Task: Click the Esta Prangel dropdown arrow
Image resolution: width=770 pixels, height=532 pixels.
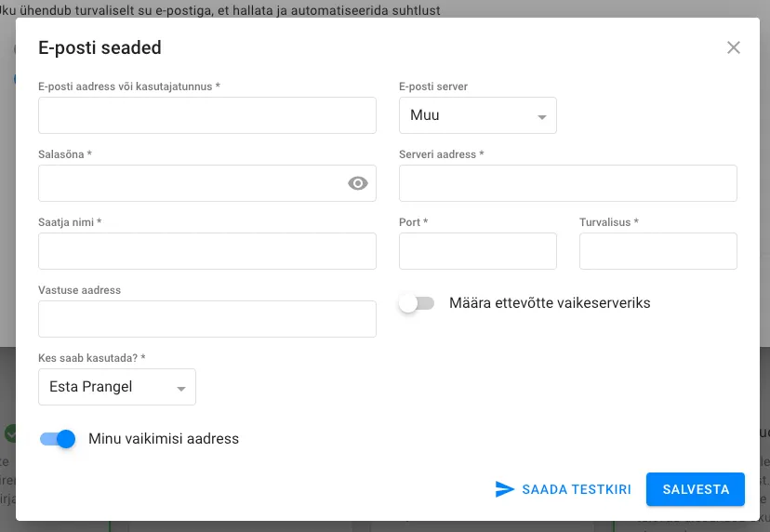Action: [x=181, y=389]
